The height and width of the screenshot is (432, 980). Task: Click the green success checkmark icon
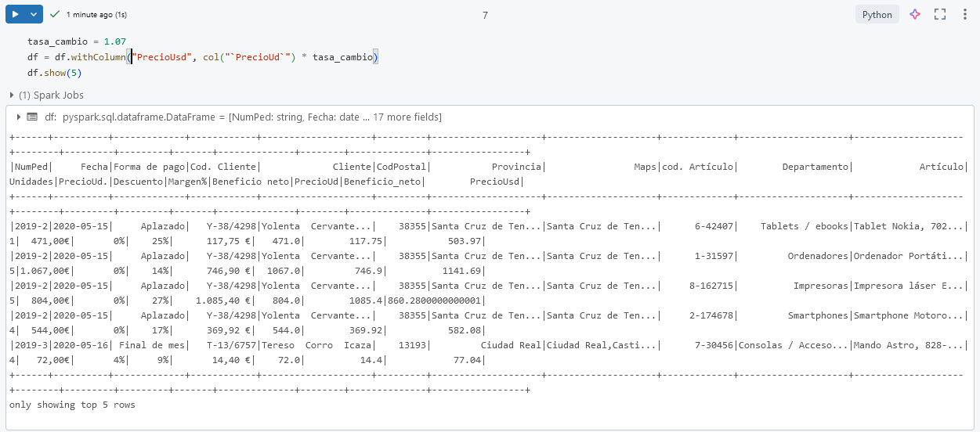point(54,14)
